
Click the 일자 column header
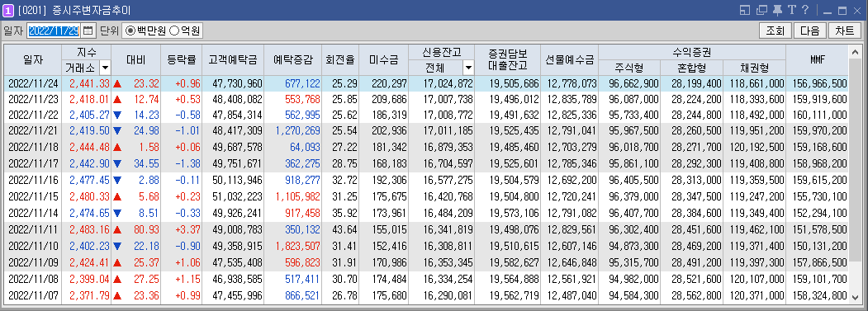coord(33,59)
